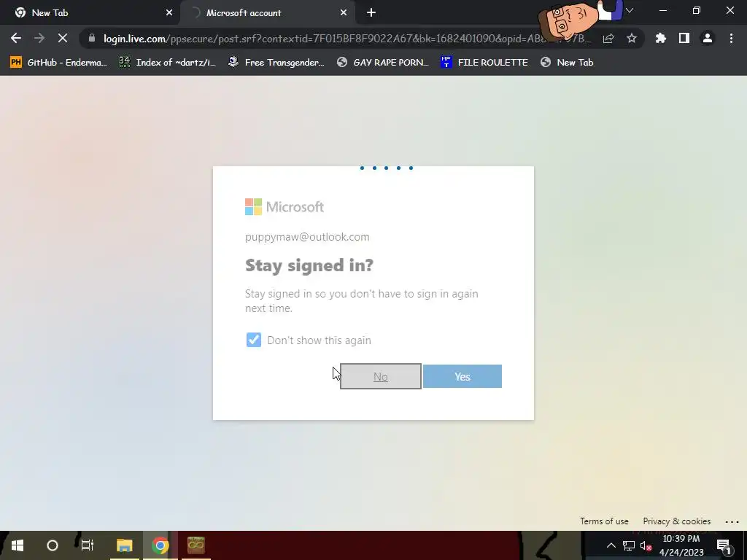Restore down the Chrome window
Screen dimensions: 747x560
coord(697,10)
